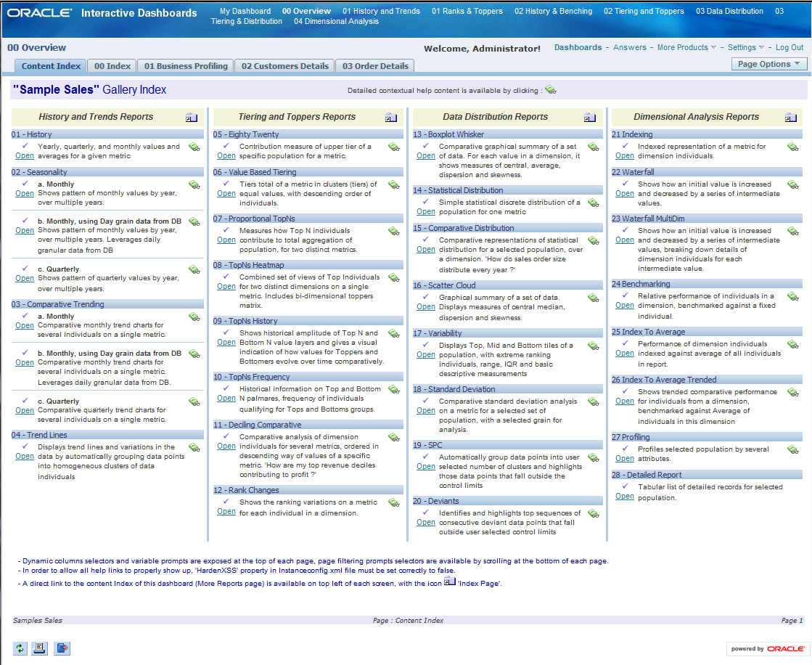Click help icon for 05 - Eighty Twenty

pyautogui.click(x=393, y=147)
